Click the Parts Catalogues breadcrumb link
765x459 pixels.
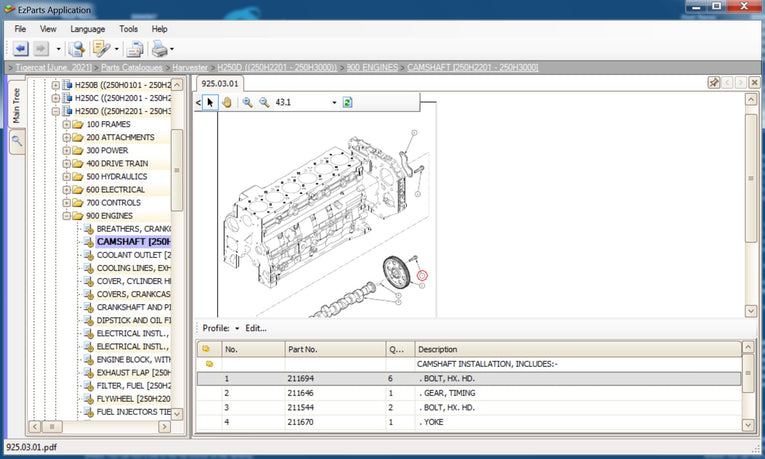pyautogui.click(x=131, y=67)
